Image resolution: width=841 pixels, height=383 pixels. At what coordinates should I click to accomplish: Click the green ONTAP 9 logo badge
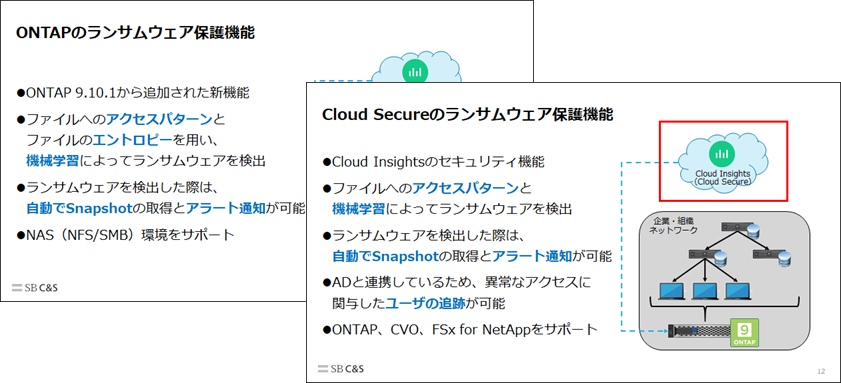pyautogui.click(x=745, y=333)
